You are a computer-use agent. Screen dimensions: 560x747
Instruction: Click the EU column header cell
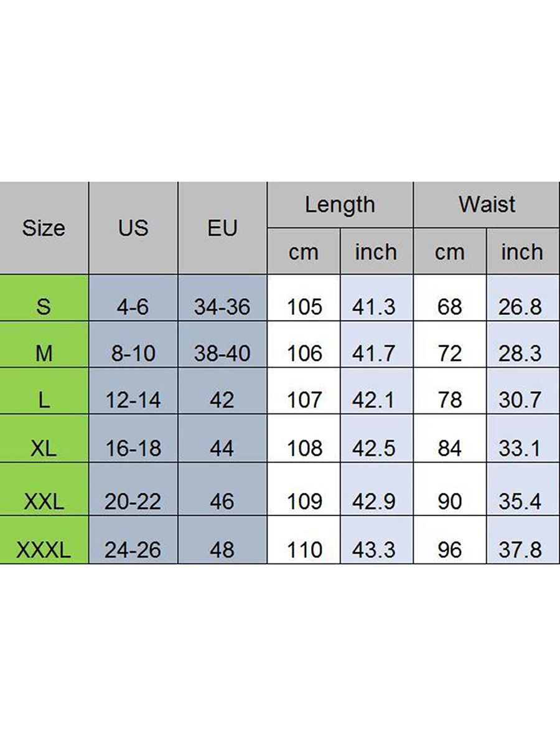click(222, 228)
